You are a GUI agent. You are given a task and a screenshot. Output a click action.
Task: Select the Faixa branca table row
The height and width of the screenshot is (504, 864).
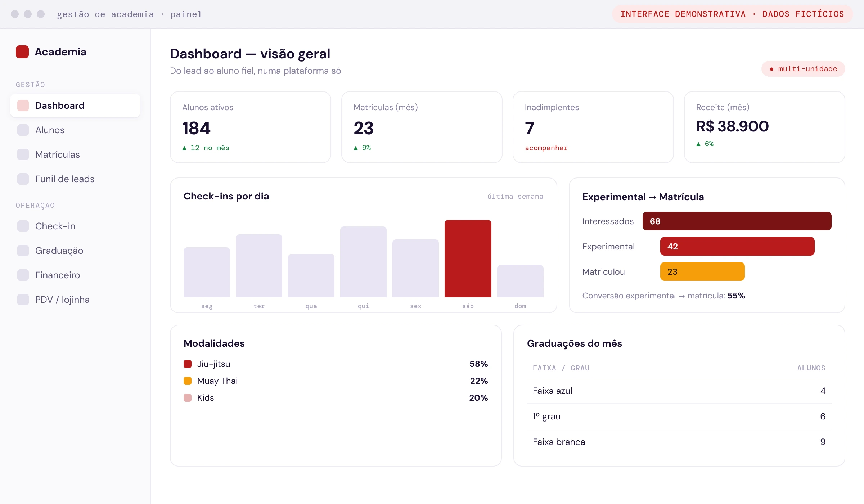click(679, 442)
